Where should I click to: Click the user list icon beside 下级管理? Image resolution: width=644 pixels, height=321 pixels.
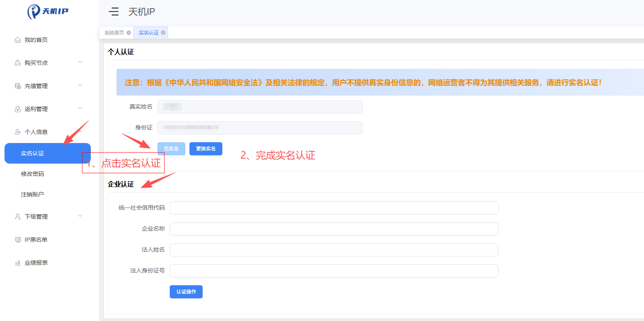[18, 217]
